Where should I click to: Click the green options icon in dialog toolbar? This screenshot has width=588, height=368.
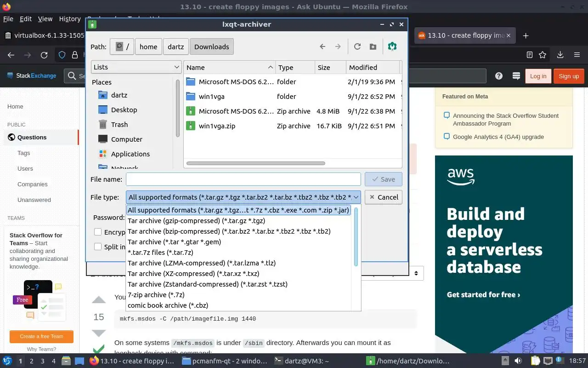[392, 46]
